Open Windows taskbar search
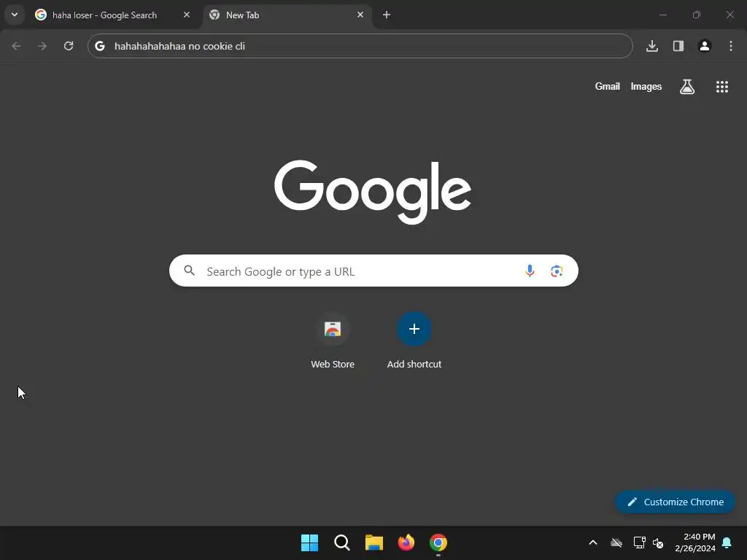This screenshot has width=747, height=560. pos(342,542)
